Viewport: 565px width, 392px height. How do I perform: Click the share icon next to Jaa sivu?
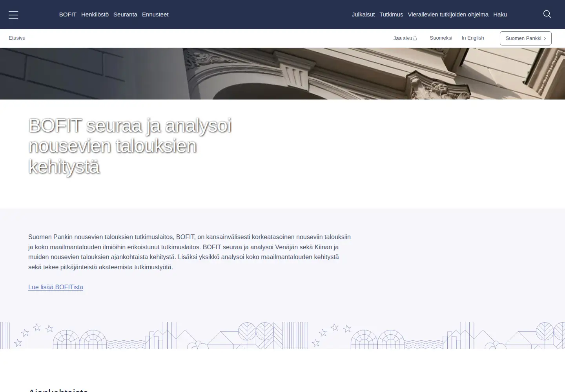(x=415, y=38)
